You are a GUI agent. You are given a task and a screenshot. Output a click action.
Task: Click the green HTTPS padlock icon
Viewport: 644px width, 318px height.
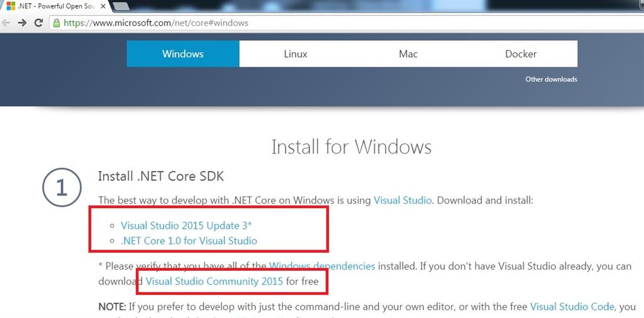pos(57,23)
